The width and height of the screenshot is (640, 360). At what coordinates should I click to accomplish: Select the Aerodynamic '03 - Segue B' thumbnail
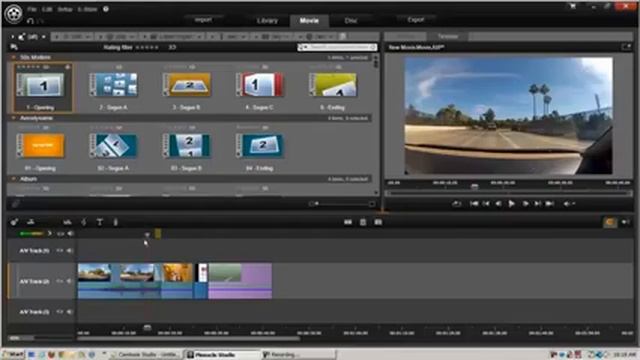tap(187, 146)
